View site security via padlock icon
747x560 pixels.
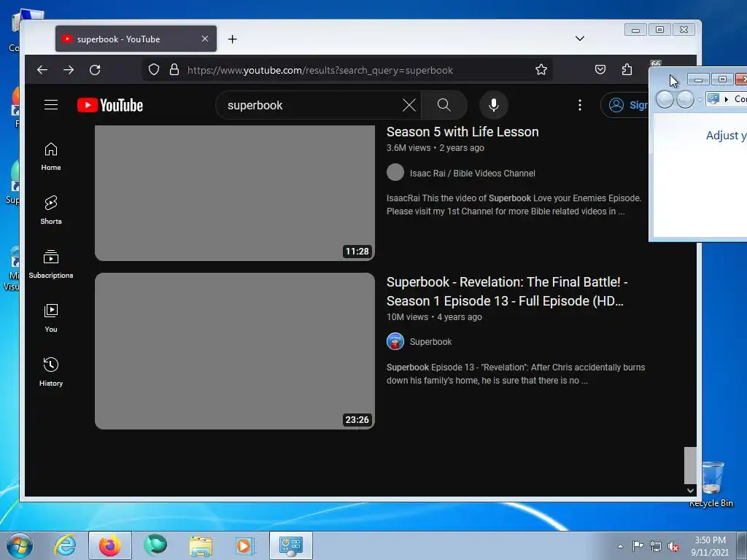(x=174, y=70)
